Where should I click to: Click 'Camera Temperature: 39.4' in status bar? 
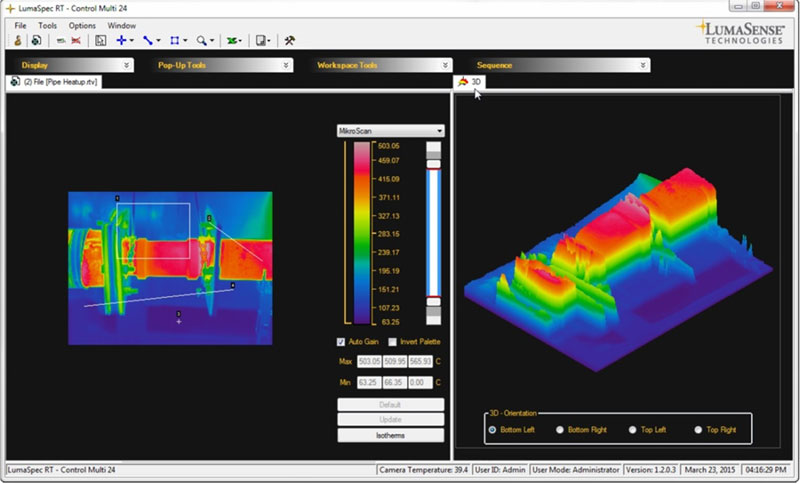click(423, 470)
